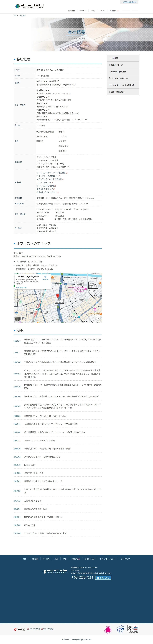Open the カコムスホールディングス株式会社 link
This screenshot has height=644, width=153.
[x=52, y=173]
